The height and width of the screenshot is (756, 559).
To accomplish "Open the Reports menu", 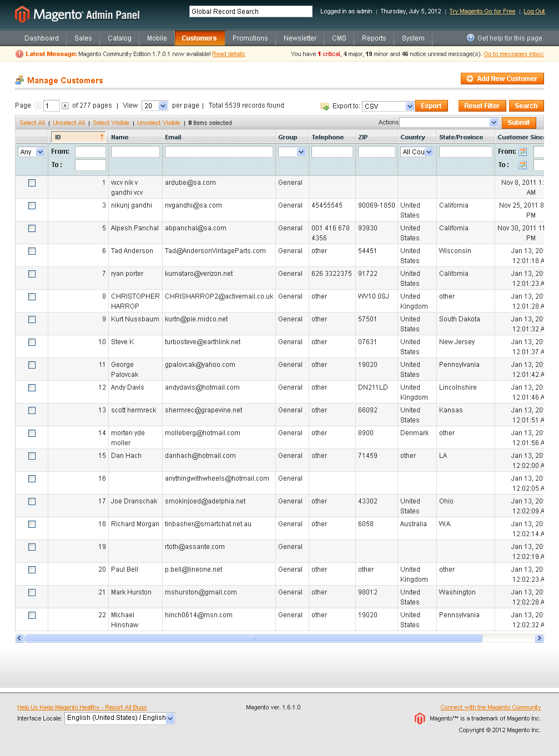I will tap(374, 38).
